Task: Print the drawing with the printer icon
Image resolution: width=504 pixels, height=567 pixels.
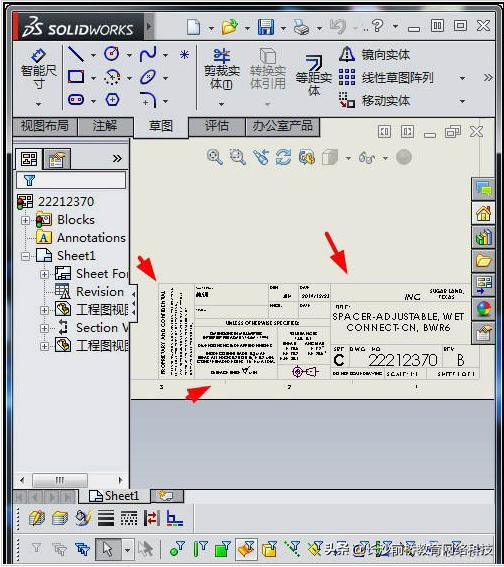Action: point(301,27)
